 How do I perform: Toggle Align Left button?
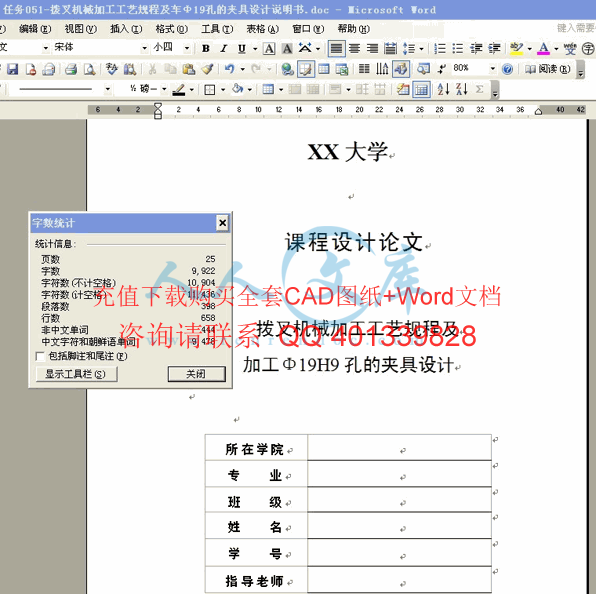pos(336,49)
